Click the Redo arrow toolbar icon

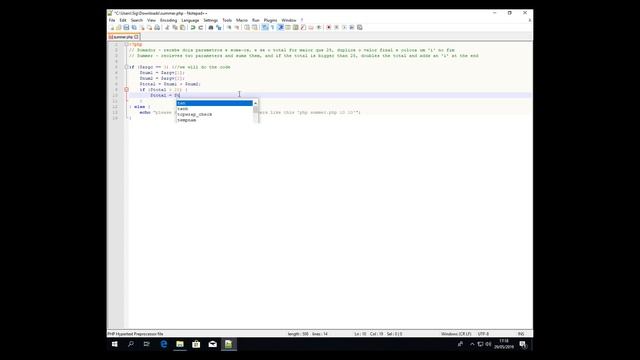(201, 27)
